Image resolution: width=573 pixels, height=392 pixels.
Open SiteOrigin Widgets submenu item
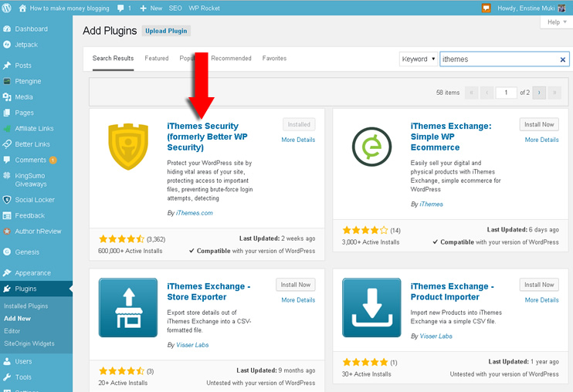click(x=29, y=343)
